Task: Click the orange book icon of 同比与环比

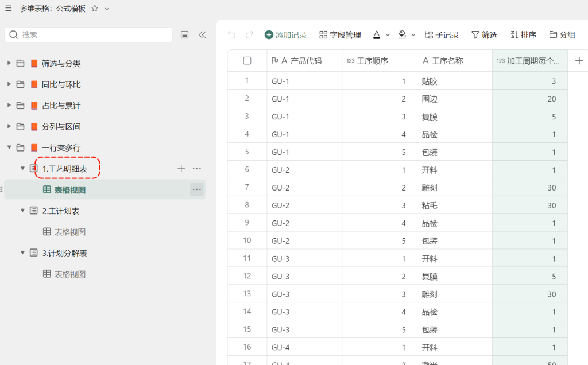Action: pyautogui.click(x=34, y=84)
